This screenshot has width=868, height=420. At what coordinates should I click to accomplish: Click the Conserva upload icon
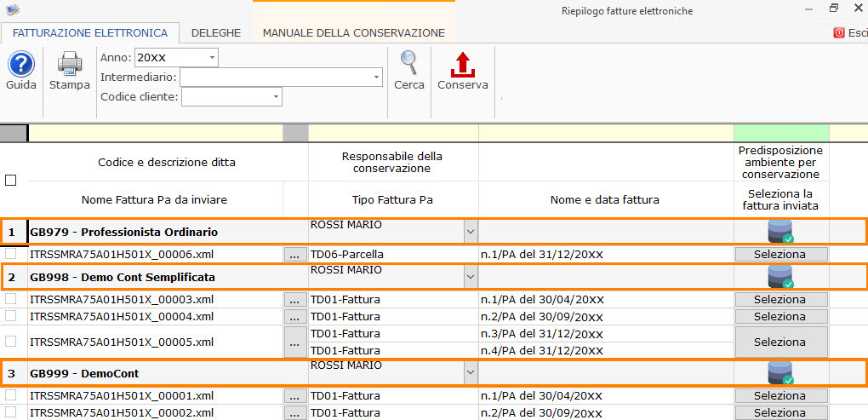coord(463,64)
